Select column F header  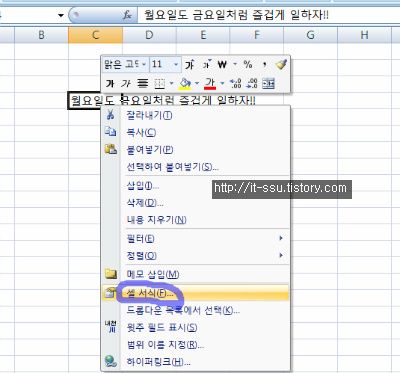click(257, 35)
